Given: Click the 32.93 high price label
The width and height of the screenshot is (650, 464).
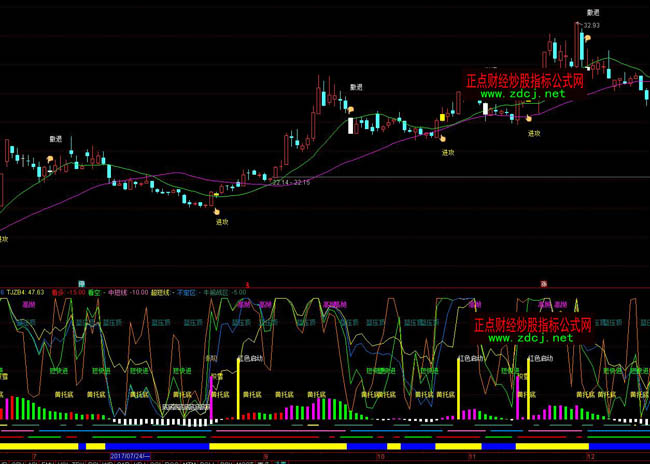Looking at the screenshot, I should (x=592, y=24).
